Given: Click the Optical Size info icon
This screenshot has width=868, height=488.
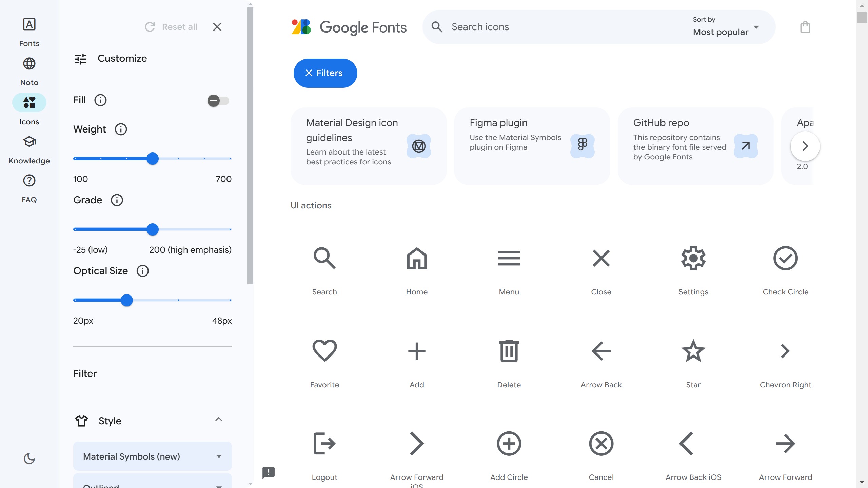Looking at the screenshot, I should click(143, 271).
